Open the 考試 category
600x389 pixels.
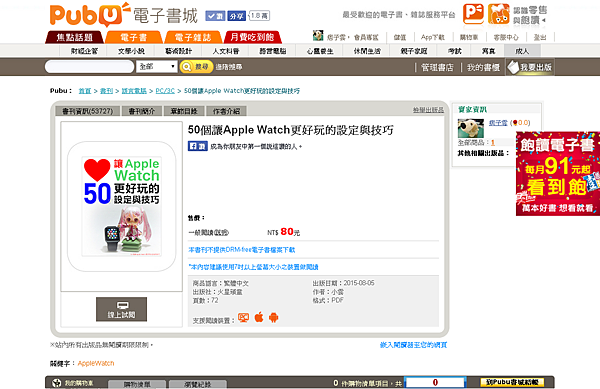(455, 51)
